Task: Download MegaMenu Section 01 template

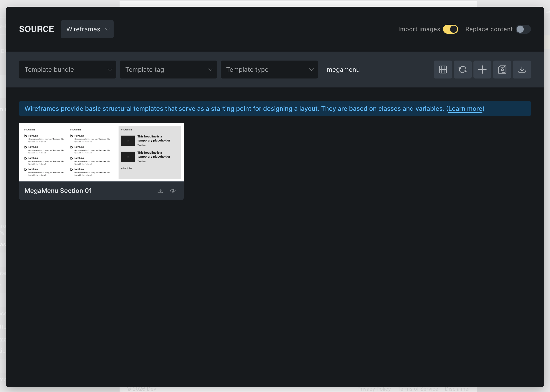Action: coord(160,191)
